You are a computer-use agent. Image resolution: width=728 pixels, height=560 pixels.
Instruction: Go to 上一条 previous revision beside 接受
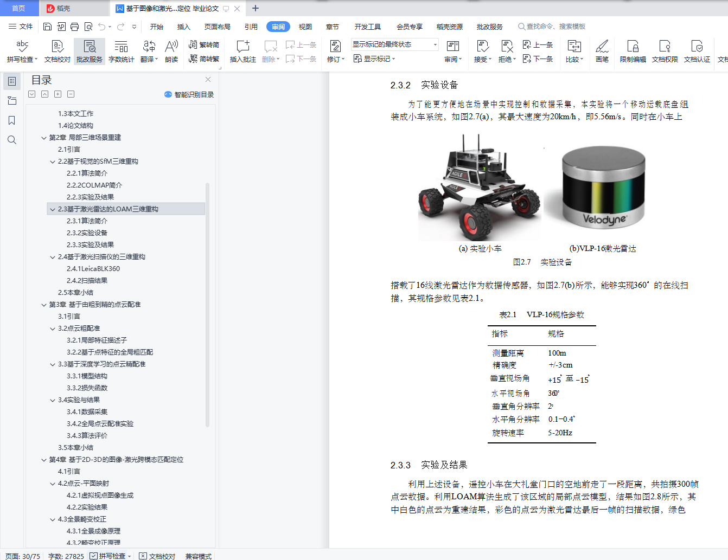click(538, 45)
